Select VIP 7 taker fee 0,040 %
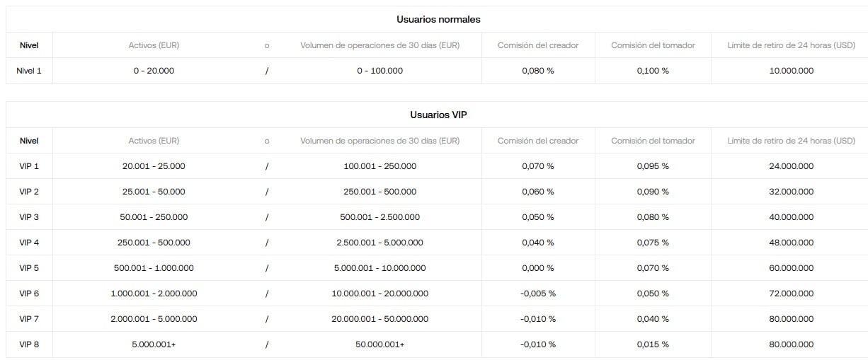 pyautogui.click(x=653, y=319)
